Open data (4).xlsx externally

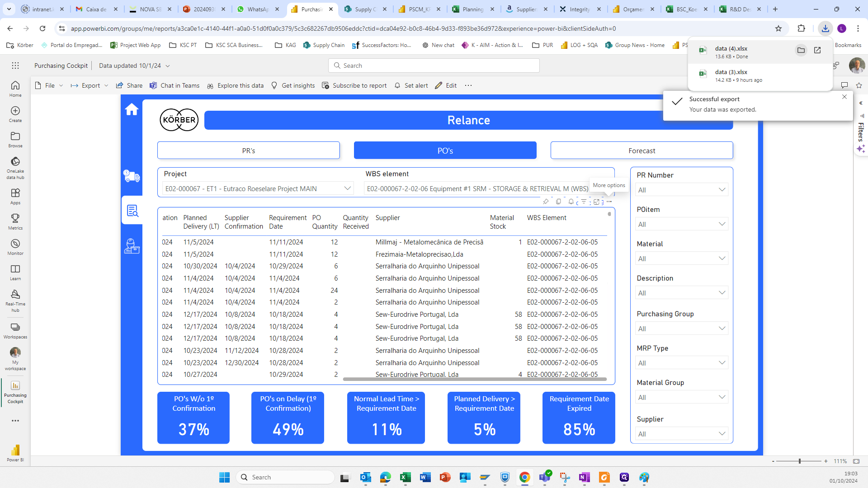click(817, 50)
